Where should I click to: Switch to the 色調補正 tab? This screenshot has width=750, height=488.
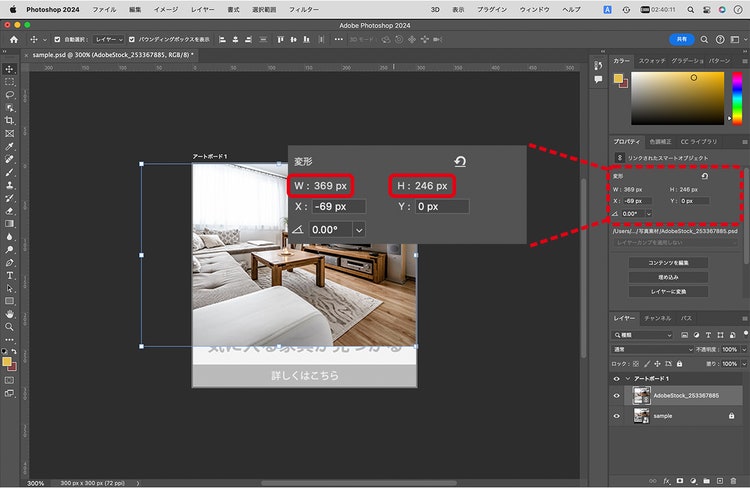click(x=660, y=142)
